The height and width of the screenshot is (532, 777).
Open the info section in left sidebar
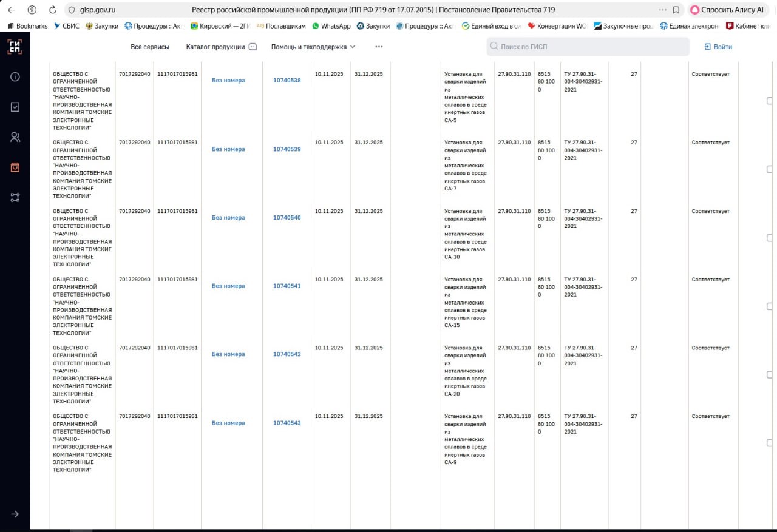click(15, 77)
